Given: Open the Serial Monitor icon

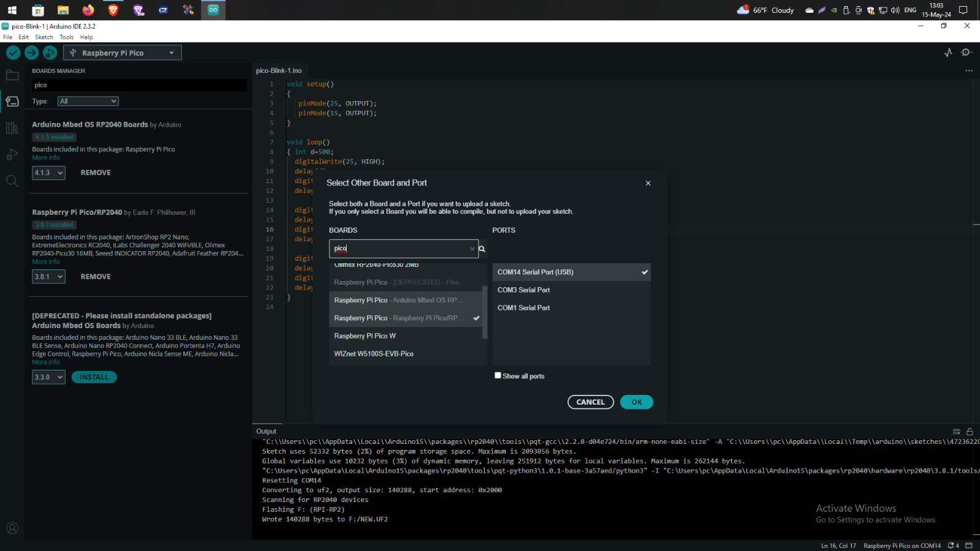Looking at the screenshot, I should (967, 53).
